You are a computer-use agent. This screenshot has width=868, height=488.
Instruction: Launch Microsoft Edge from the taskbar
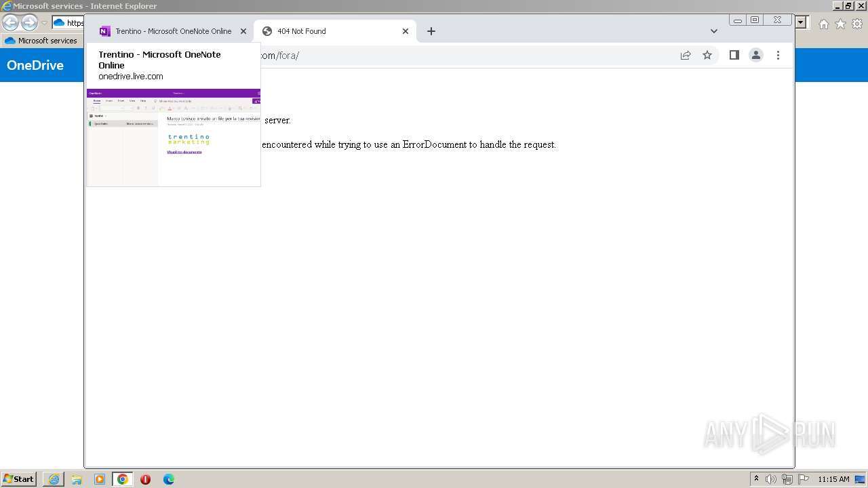pyautogui.click(x=169, y=479)
